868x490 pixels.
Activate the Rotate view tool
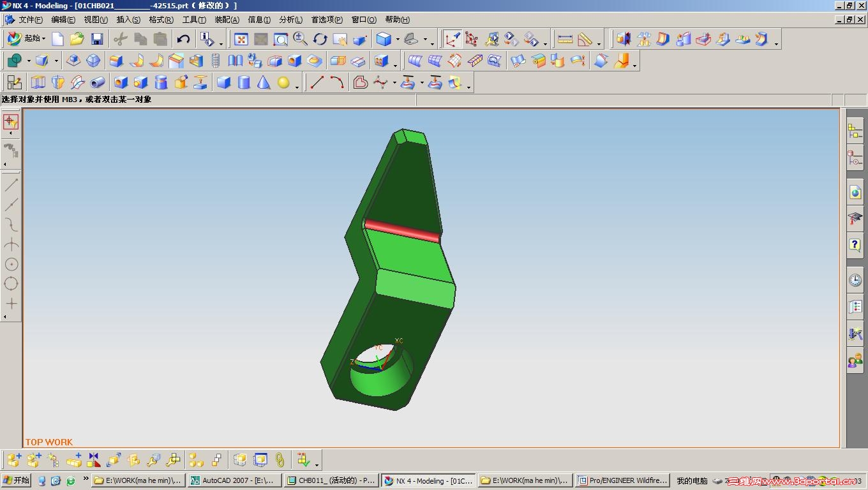tap(320, 40)
